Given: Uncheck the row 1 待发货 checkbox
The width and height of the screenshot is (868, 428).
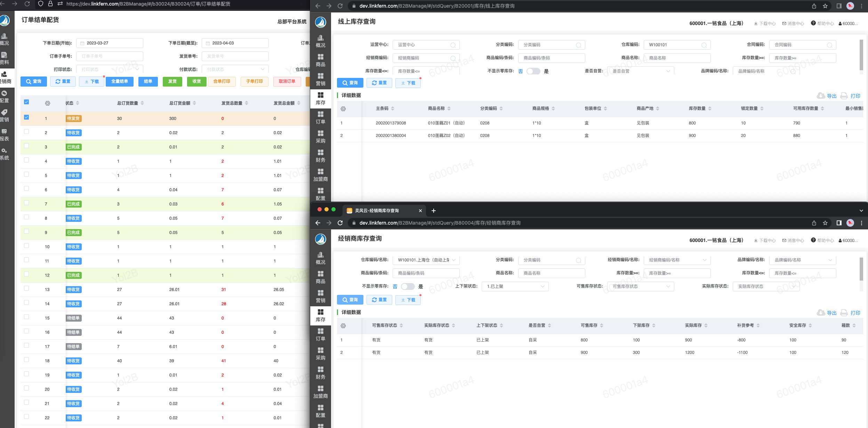Looking at the screenshot, I should 26,118.
